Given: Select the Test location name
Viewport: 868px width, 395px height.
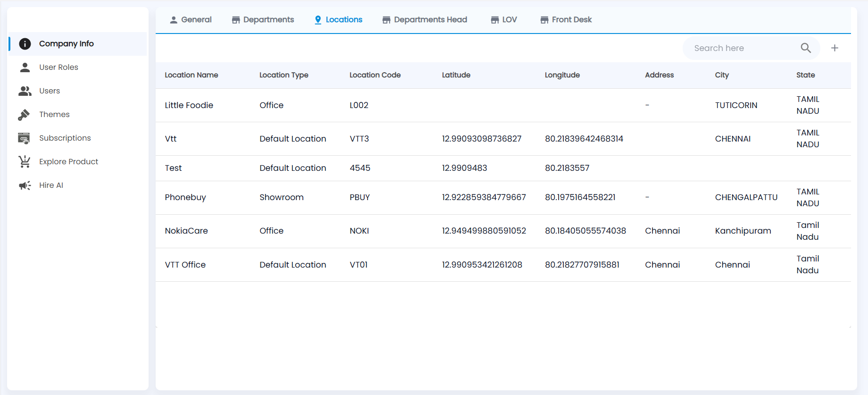Looking at the screenshot, I should coord(173,168).
